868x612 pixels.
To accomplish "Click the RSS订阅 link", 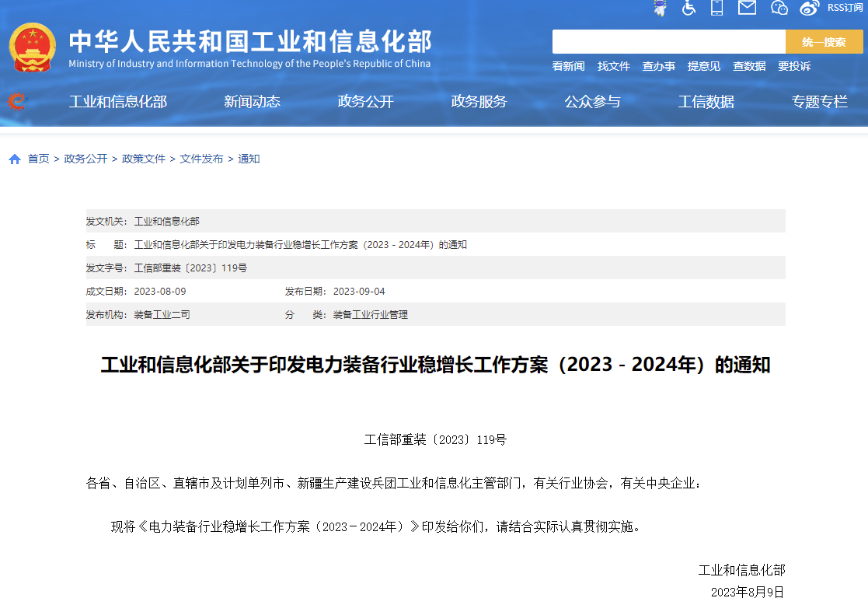I will 845,8.
